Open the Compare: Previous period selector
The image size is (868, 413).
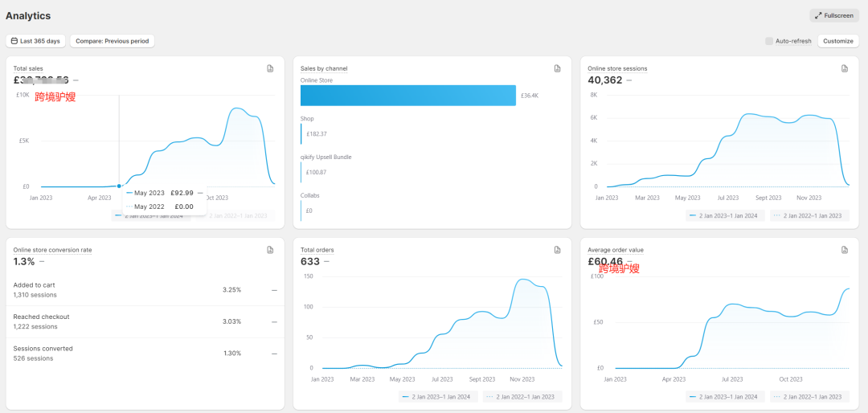click(x=113, y=41)
